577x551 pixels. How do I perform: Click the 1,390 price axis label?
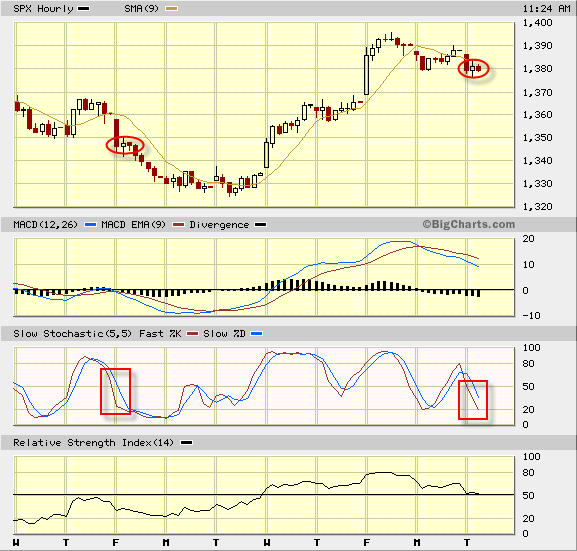[x=538, y=46]
